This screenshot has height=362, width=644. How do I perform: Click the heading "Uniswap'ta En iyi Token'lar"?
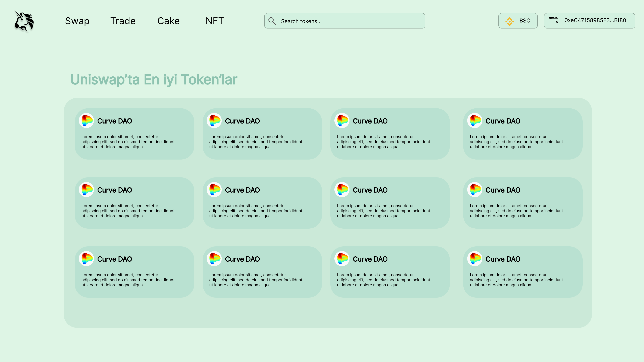(x=154, y=80)
